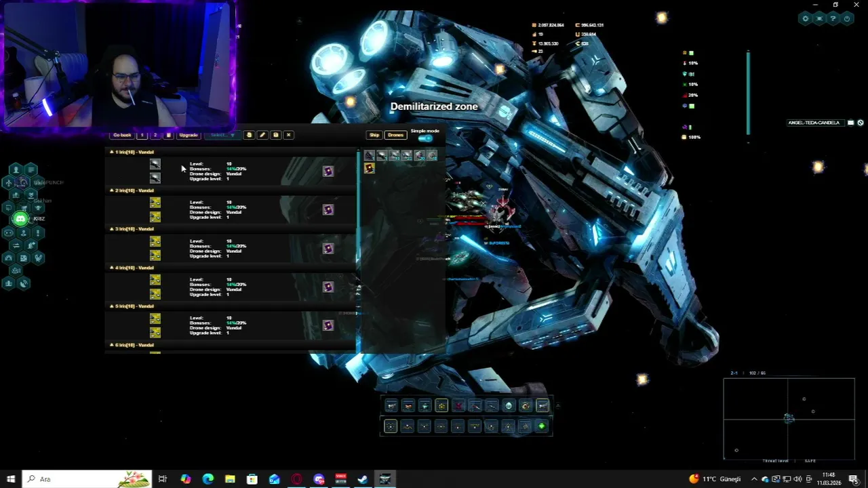Open the Discord icon in hex menu
The width and height of the screenshot is (868, 488).
tap(21, 219)
